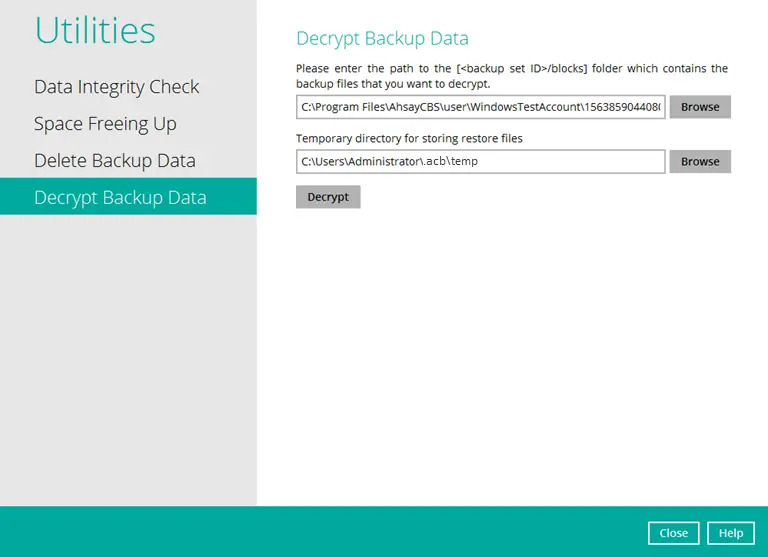Browse for the temporary restore directory

coord(700,162)
